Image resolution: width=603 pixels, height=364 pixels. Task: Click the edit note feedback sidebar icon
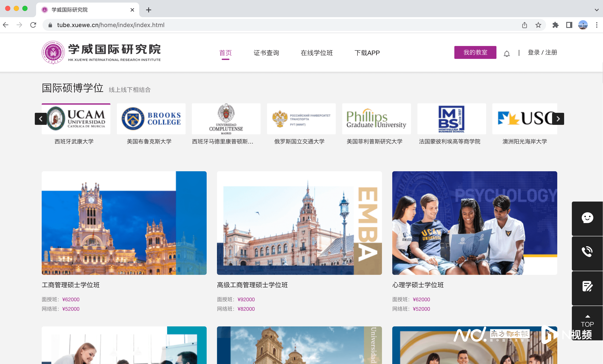[x=587, y=286]
